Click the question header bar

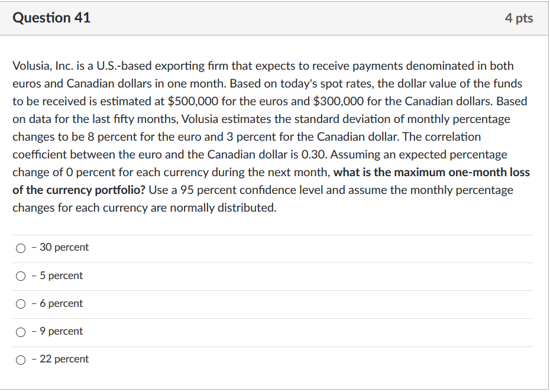[x=275, y=18]
